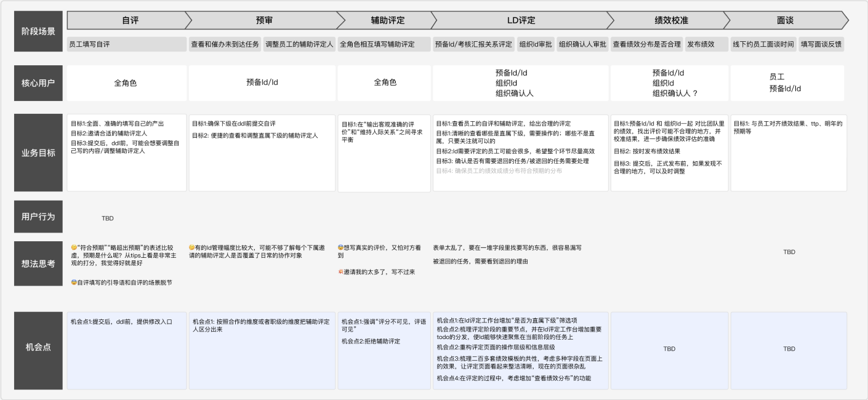Click the emoji before 自评填写的引导语
868x400 pixels.
pyautogui.click(x=73, y=282)
